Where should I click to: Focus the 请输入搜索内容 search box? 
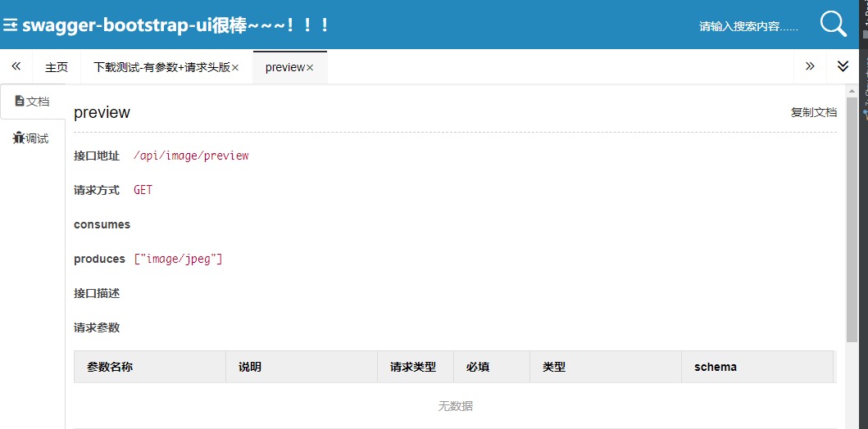(748, 26)
